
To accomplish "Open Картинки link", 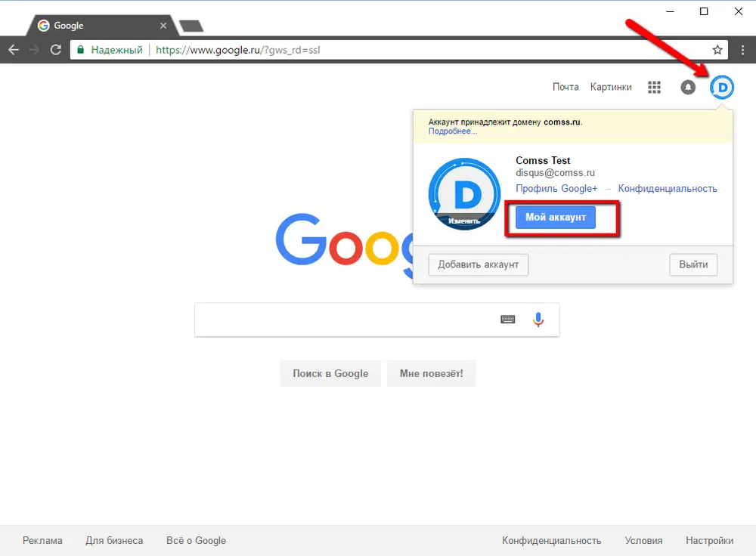I will (x=611, y=87).
